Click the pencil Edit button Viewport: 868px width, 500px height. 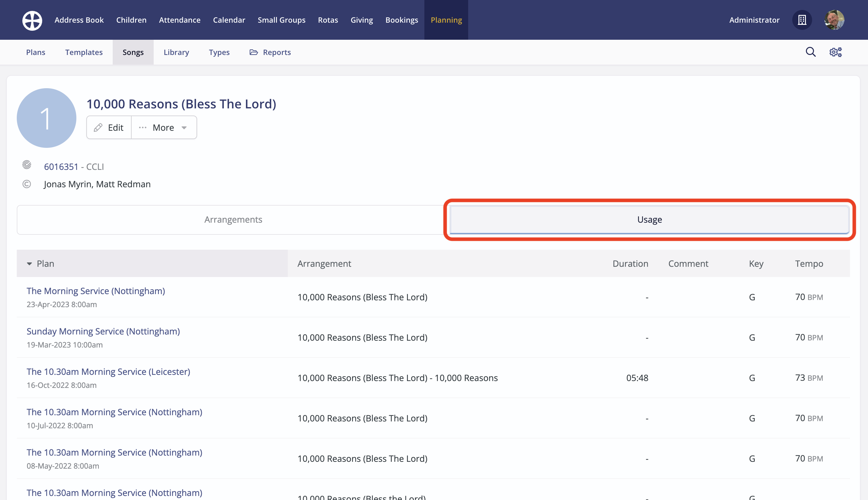click(109, 128)
